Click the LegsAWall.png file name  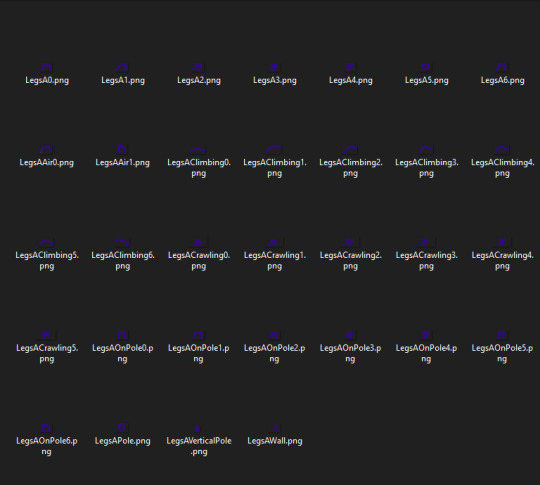274,441
